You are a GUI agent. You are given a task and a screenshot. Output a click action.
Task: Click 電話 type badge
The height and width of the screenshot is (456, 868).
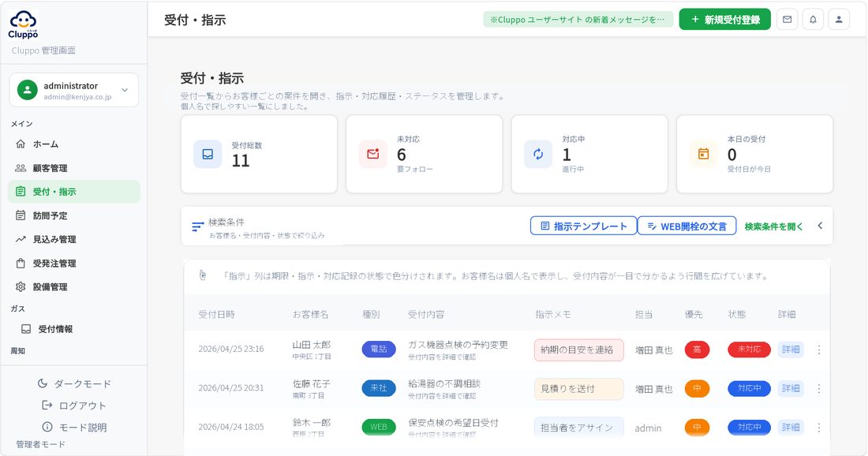click(379, 349)
